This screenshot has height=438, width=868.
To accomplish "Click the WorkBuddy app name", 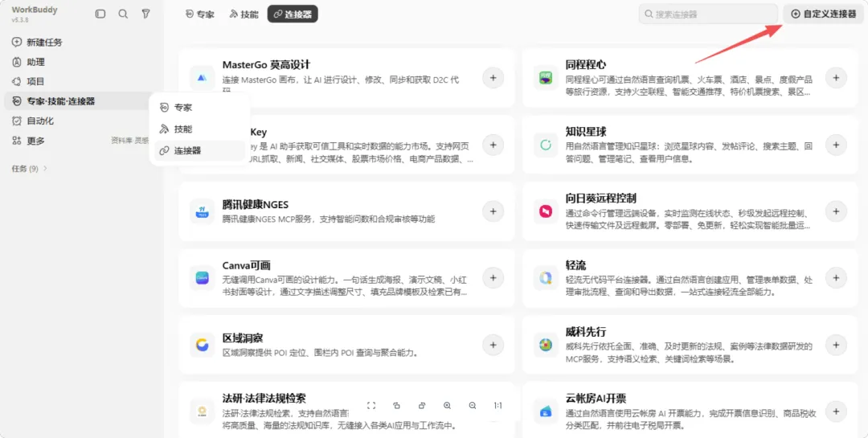I will click(x=35, y=10).
